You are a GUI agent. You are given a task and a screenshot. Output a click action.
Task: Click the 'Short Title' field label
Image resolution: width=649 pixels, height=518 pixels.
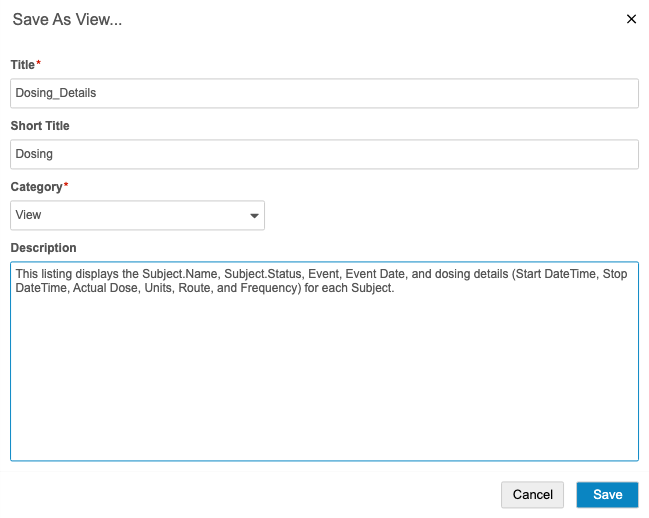point(40,126)
